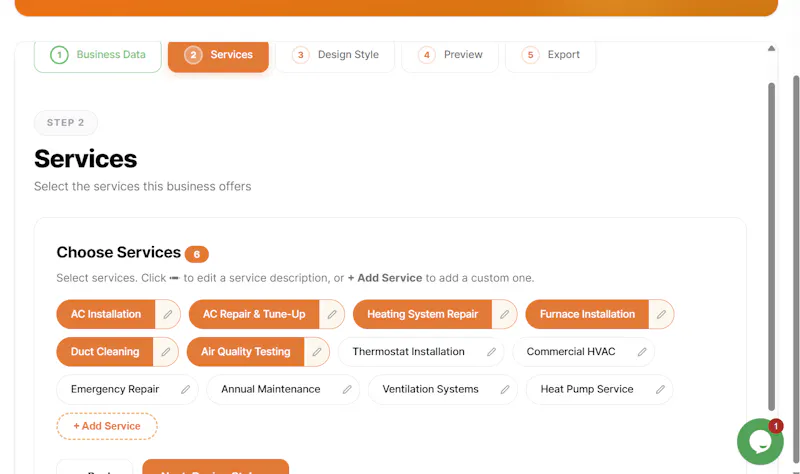The height and width of the screenshot is (474, 800).
Task: Edit Thermostat Installation via pencil icon
Action: [491, 352]
